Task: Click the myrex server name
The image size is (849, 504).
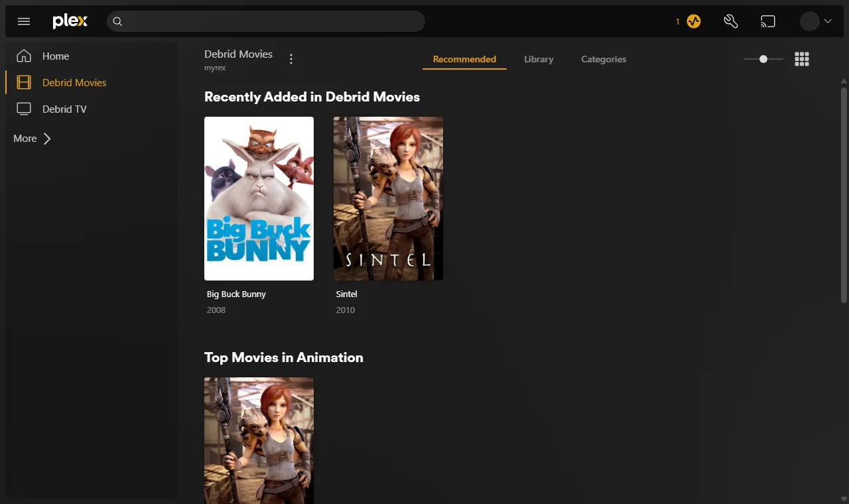Action: [x=215, y=68]
